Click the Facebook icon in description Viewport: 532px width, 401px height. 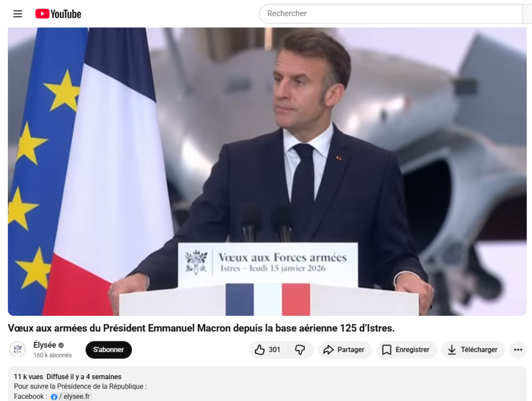pyautogui.click(x=54, y=397)
